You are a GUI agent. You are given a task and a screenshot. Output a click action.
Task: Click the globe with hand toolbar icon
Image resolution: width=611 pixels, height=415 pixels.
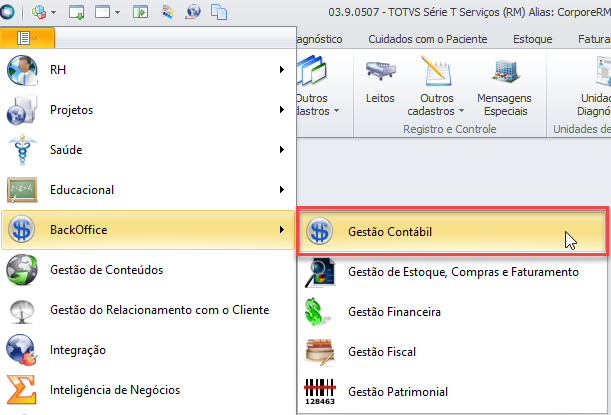tap(194, 12)
